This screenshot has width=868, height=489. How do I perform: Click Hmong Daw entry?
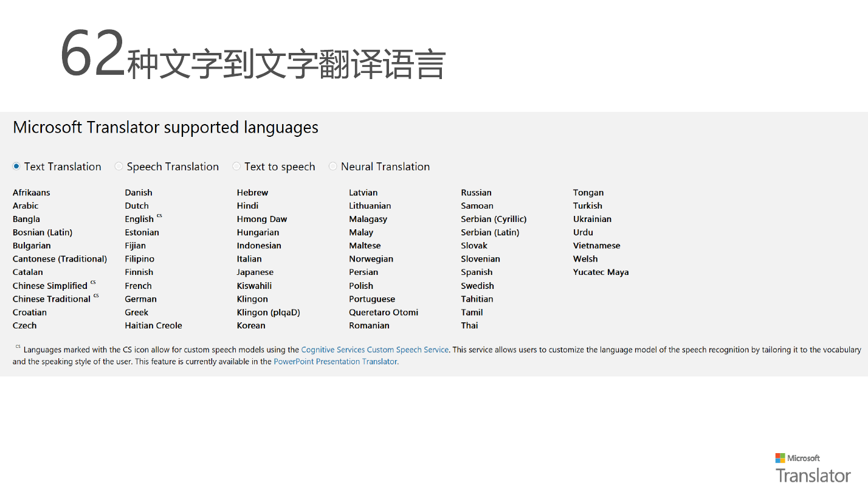coord(262,219)
